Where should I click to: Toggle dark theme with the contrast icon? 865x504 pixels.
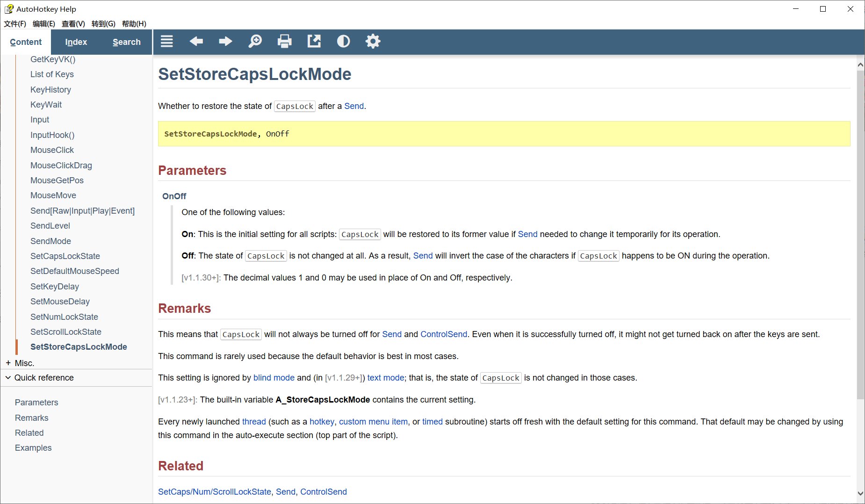click(x=343, y=42)
